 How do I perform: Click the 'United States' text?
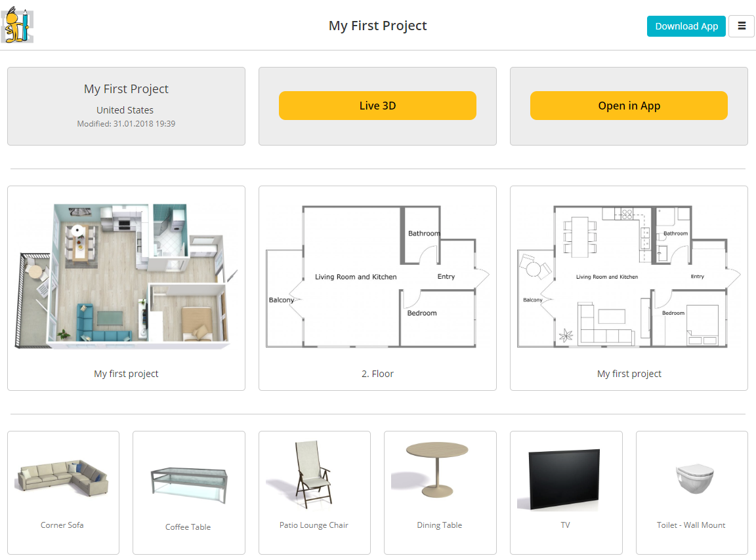[125, 110]
